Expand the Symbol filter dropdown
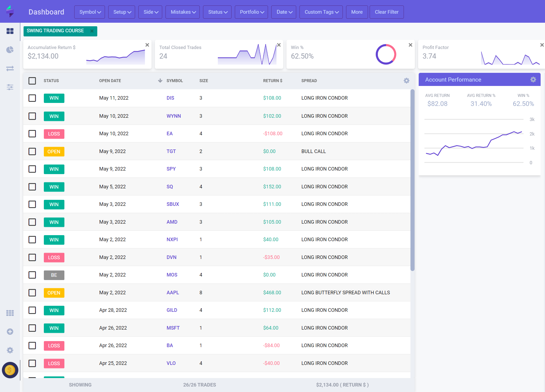The image size is (545, 392). [x=90, y=12]
